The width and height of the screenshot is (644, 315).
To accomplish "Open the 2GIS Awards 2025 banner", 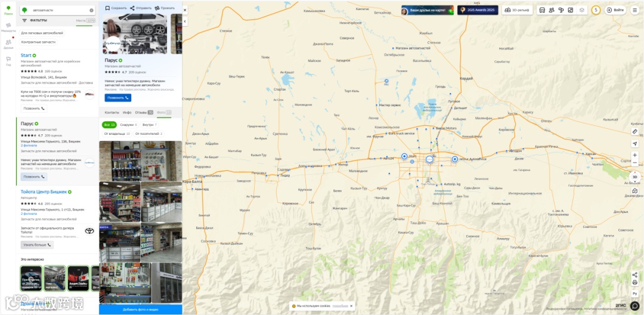I will pos(478,10).
